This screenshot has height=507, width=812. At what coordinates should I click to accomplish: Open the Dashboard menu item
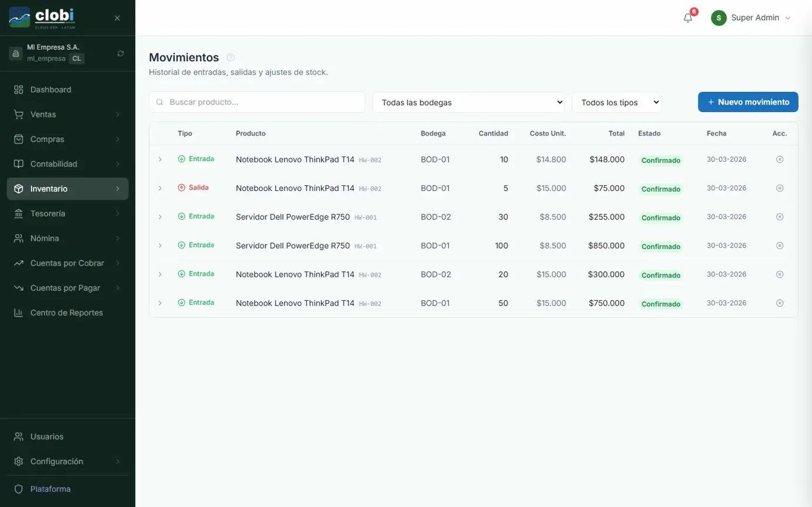coord(51,89)
